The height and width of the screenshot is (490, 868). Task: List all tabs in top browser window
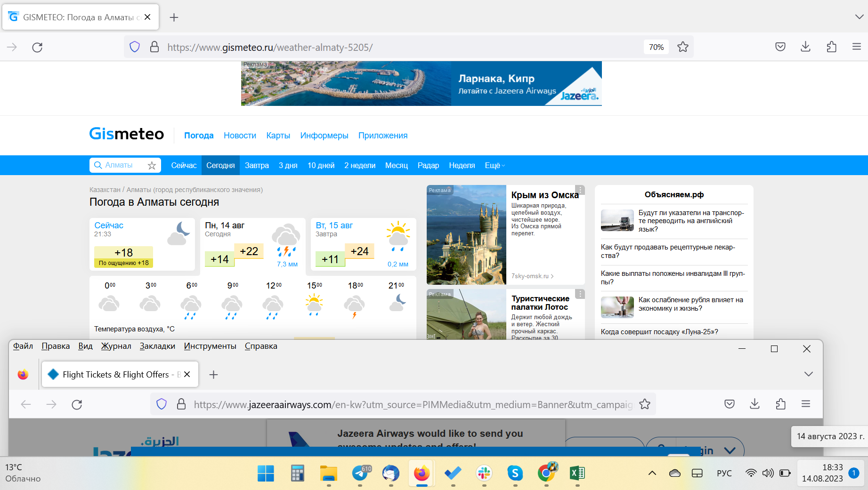click(x=859, y=17)
